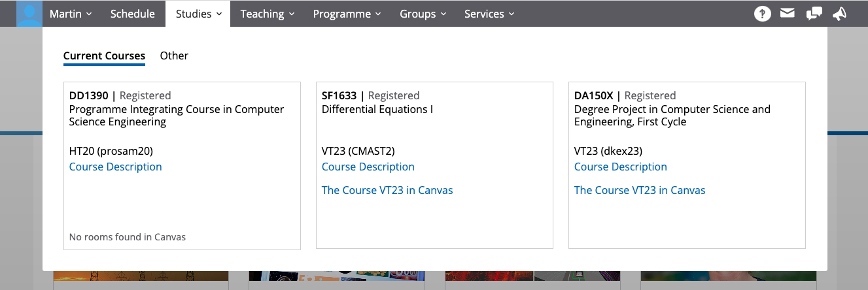Open the Services dropdown menu
The height and width of the screenshot is (290, 868).
489,14
